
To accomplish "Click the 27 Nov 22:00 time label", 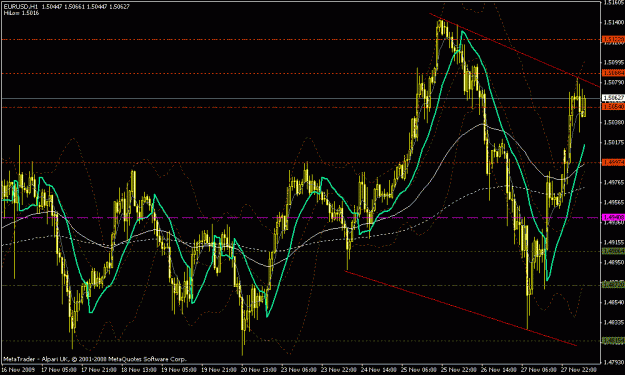I will [x=579, y=369].
